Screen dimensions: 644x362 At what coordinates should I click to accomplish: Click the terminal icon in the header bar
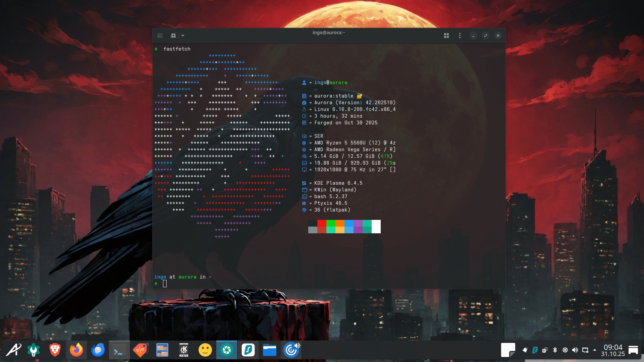coord(160,36)
